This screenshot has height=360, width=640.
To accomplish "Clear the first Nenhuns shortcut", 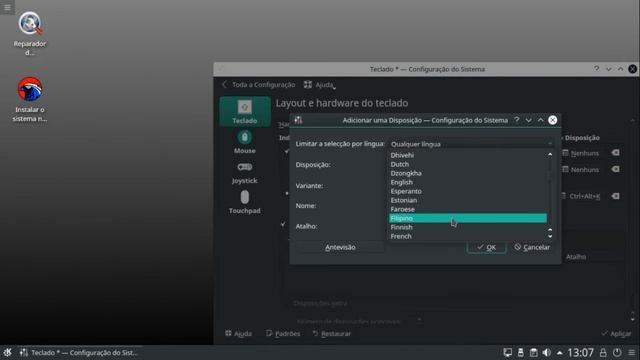I will [616, 153].
